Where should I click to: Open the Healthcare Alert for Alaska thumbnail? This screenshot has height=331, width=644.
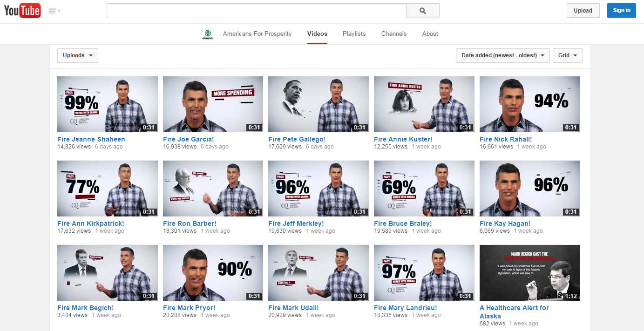(529, 273)
